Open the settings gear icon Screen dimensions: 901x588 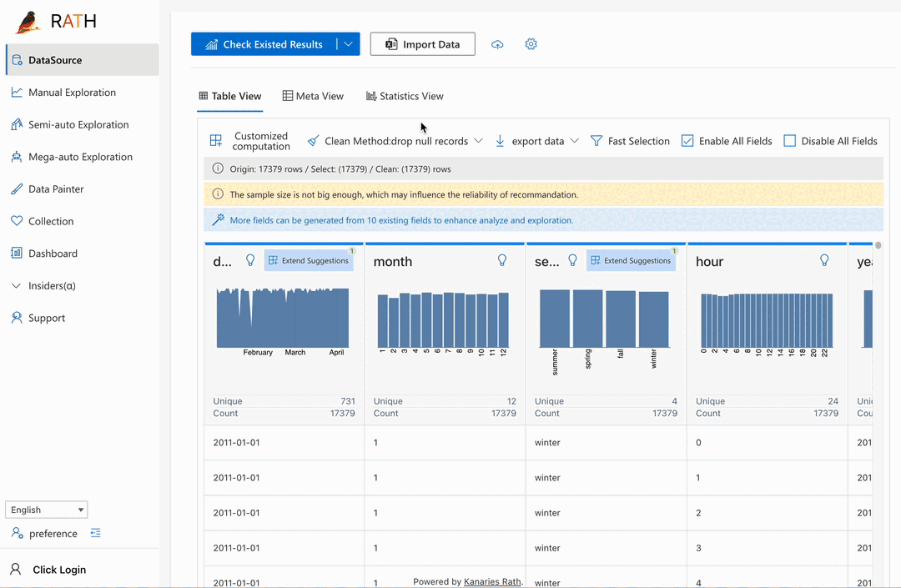click(531, 43)
